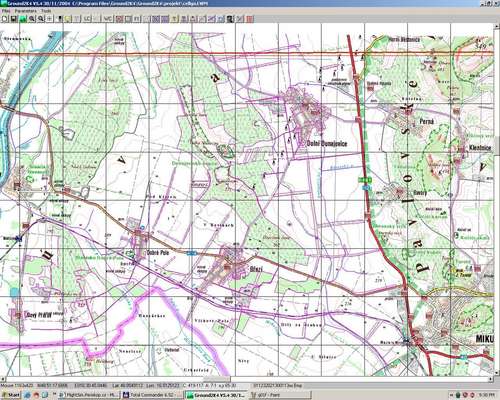Screen dimensions: 500x400
Task: Click the system tray clock
Action: [488, 395]
